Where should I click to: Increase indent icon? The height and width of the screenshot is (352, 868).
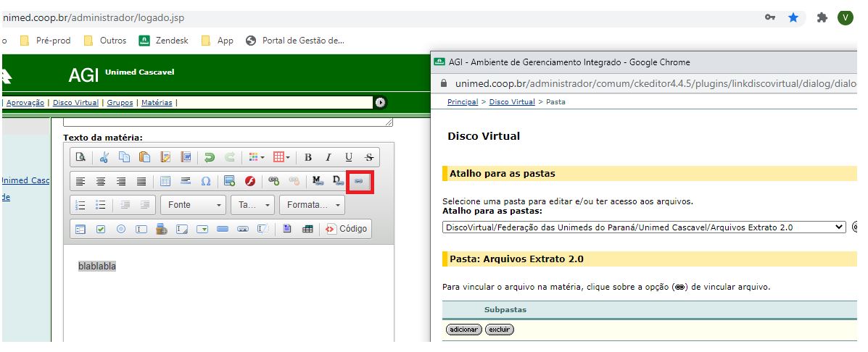144,205
